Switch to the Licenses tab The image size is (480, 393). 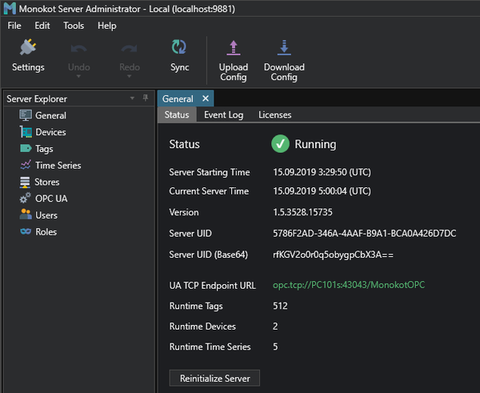click(x=275, y=115)
